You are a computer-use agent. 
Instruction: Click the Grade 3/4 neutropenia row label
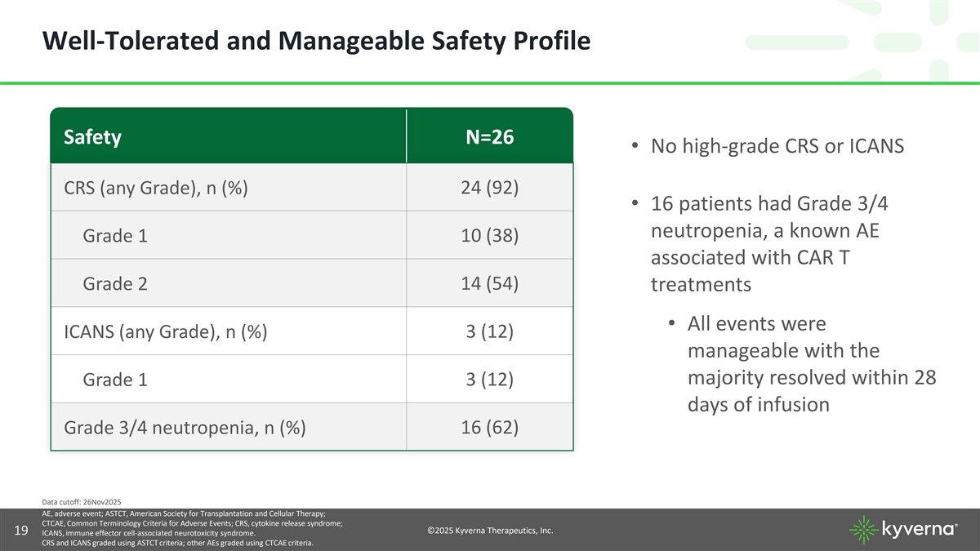coord(185,428)
